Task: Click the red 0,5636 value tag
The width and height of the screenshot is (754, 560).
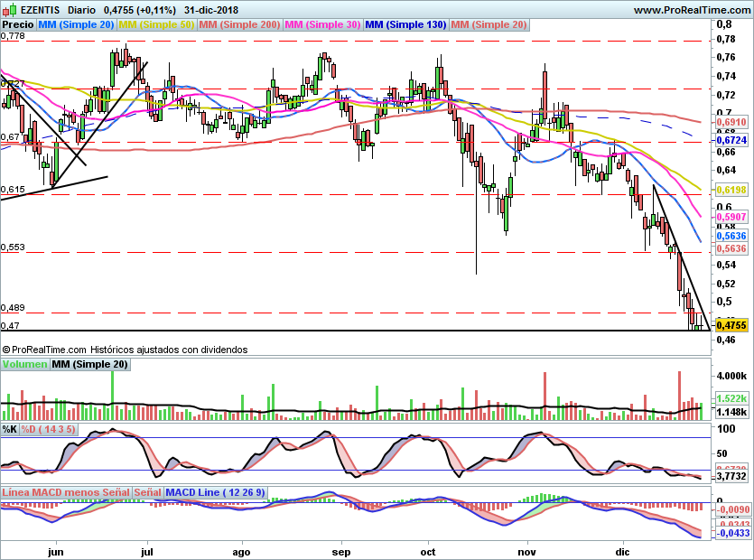Action: 731,248
